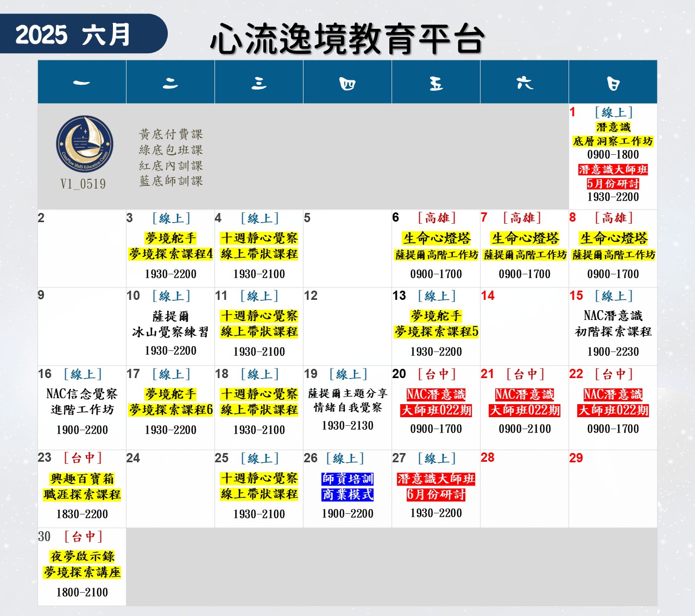Screen dimensions: 695x616
Task: Select the Monday "一" column header
Action: [x=82, y=83]
